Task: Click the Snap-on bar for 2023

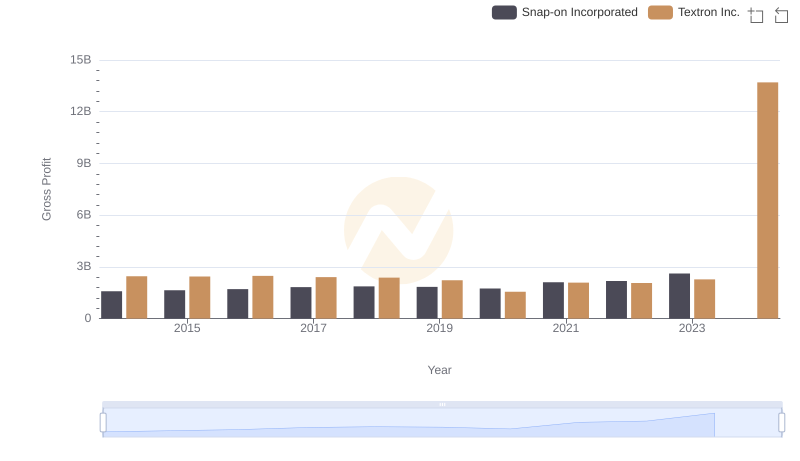Action: pyautogui.click(x=679, y=296)
